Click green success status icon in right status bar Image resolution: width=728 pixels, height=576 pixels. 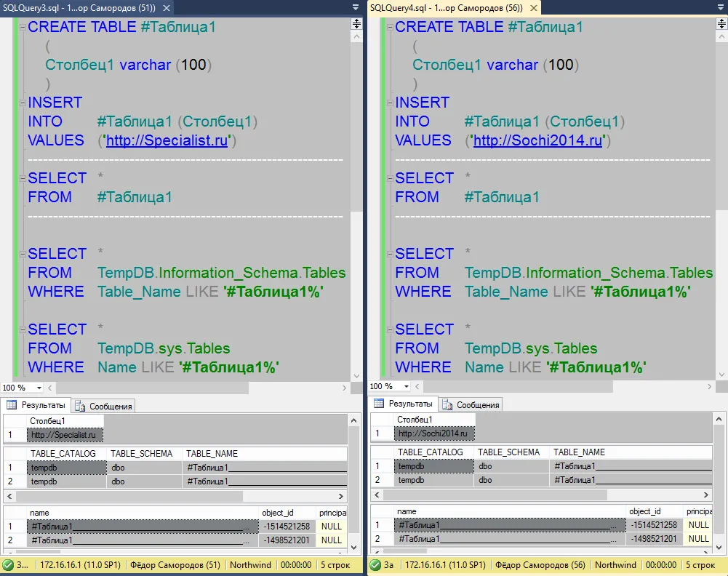pos(375,565)
